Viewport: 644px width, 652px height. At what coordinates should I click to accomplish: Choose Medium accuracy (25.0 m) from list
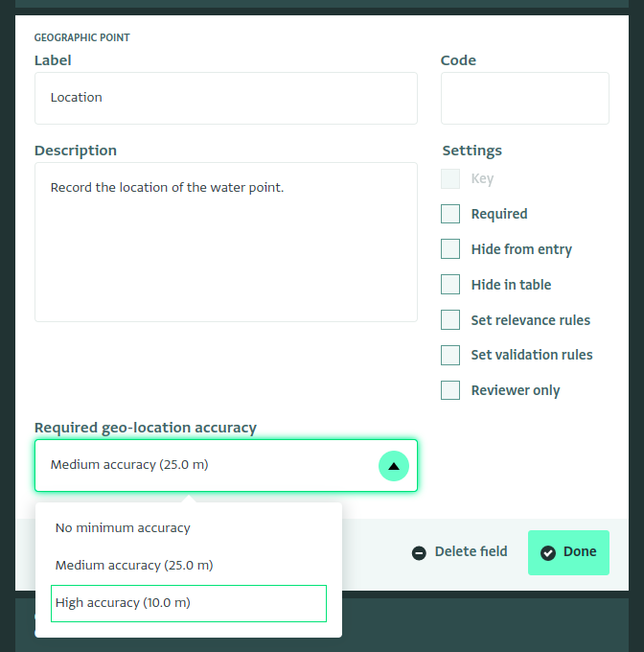pyautogui.click(x=189, y=565)
